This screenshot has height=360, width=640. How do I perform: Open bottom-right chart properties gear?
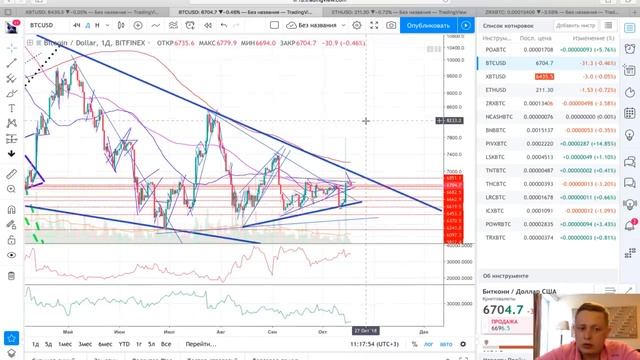click(463, 344)
